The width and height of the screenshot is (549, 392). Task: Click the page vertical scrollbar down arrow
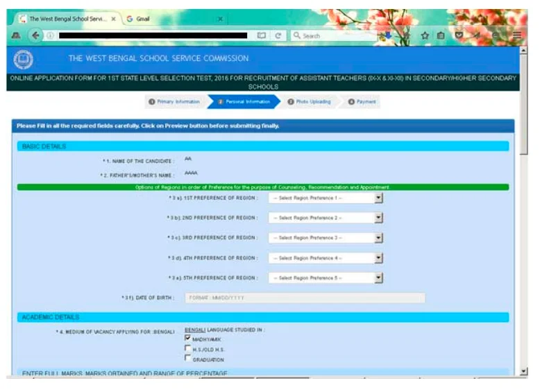tap(523, 372)
